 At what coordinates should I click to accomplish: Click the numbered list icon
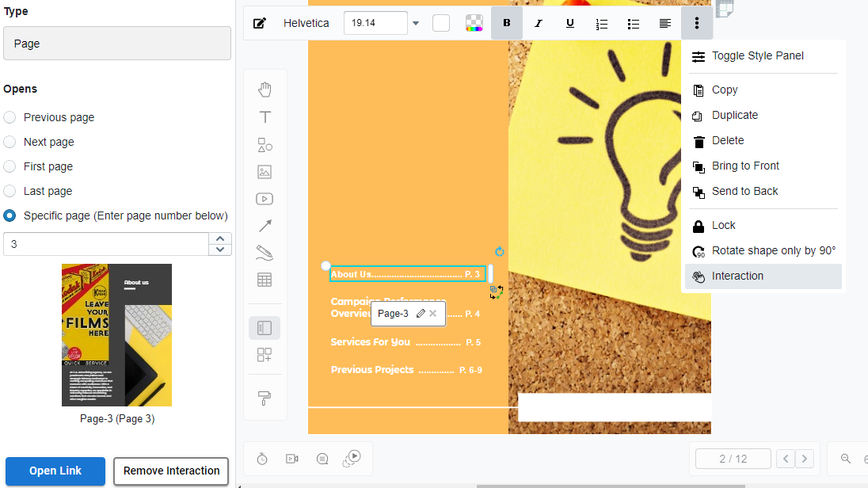602,23
